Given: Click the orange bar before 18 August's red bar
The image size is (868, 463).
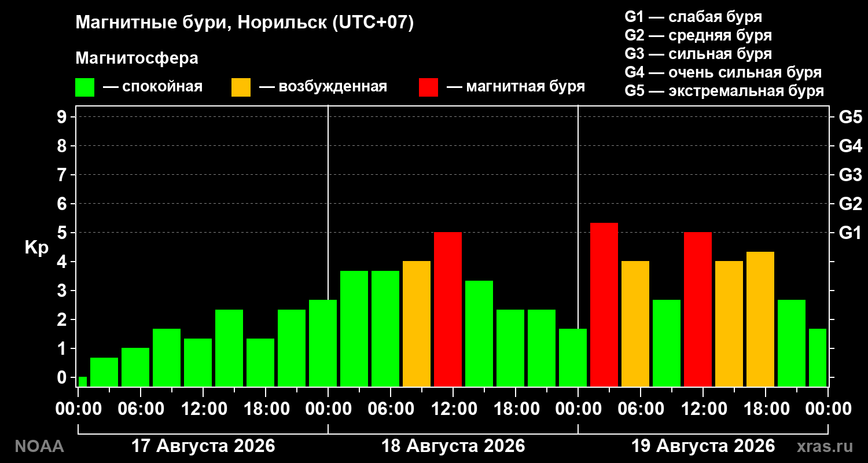Looking at the screenshot, I should tap(417, 324).
